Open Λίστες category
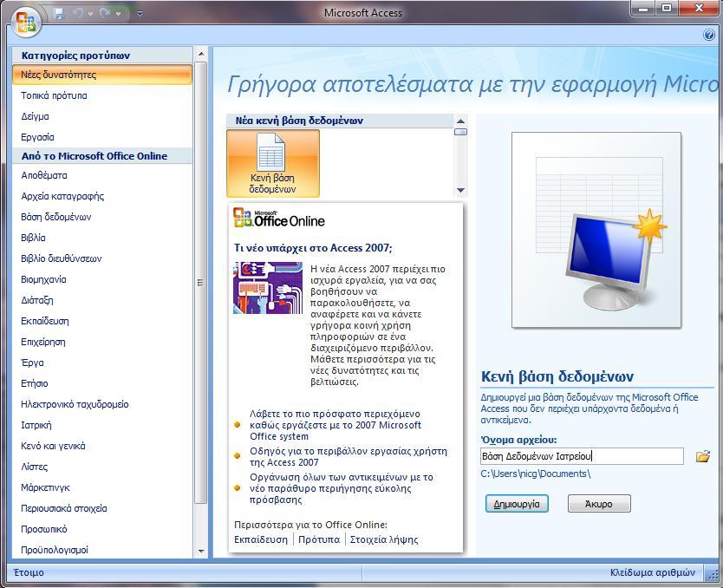Image resolution: width=723 pixels, height=588 pixels. (x=102, y=467)
